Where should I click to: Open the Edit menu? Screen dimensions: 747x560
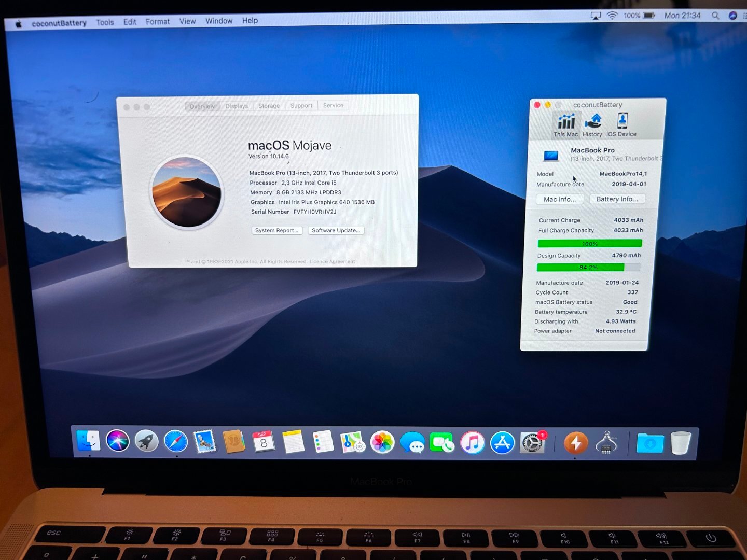(130, 22)
